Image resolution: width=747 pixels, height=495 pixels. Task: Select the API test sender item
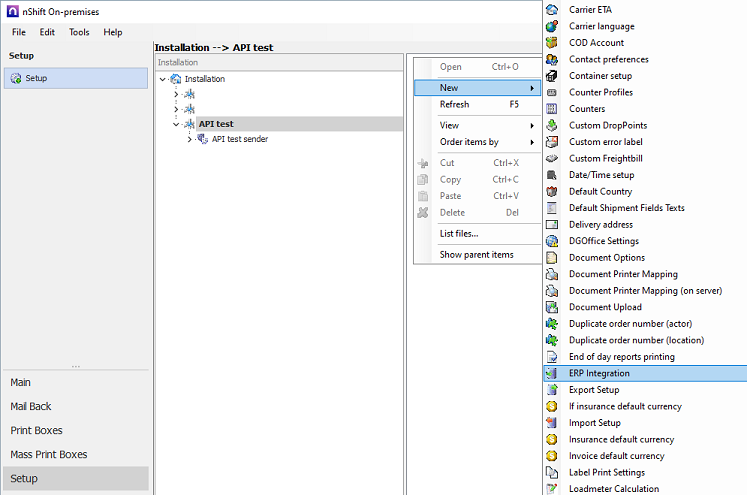tap(239, 139)
